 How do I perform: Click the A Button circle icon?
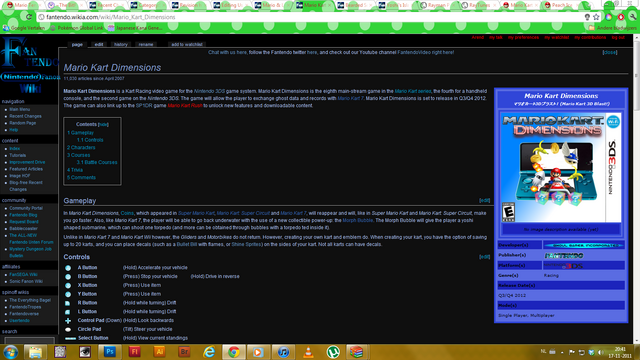(68, 268)
